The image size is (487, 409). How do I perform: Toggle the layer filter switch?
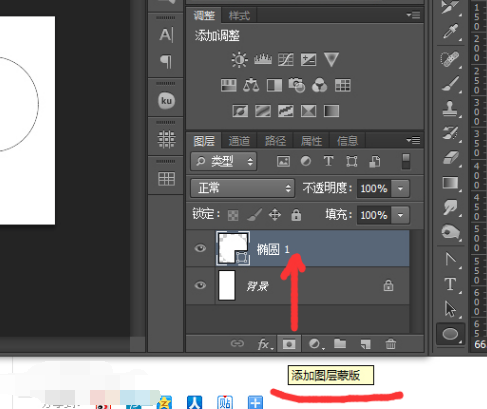pos(406,161)
